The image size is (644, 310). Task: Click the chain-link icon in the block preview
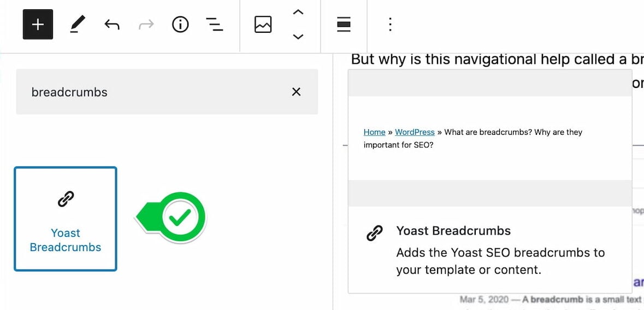pyautogui.click(x=374, y=234)
